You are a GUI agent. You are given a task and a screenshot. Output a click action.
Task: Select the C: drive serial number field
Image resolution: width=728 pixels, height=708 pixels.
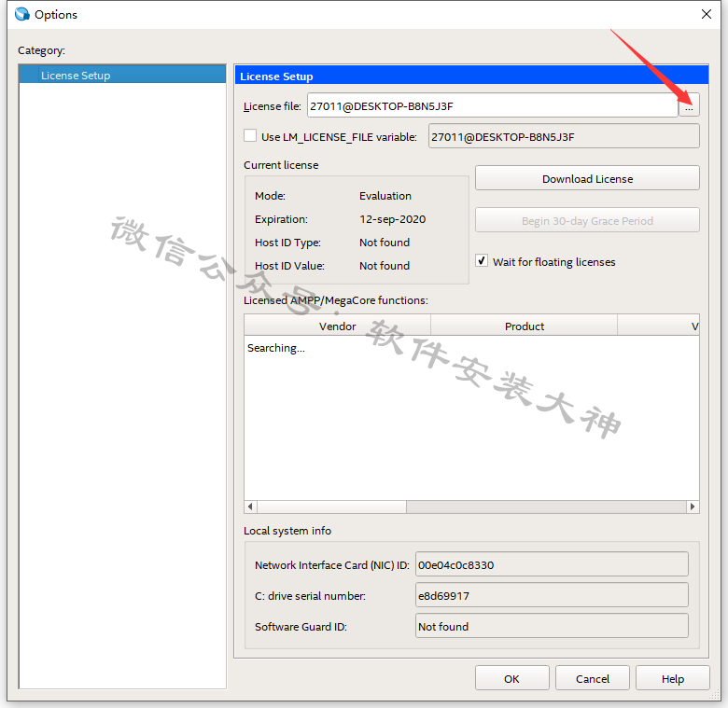pos(551,595)
